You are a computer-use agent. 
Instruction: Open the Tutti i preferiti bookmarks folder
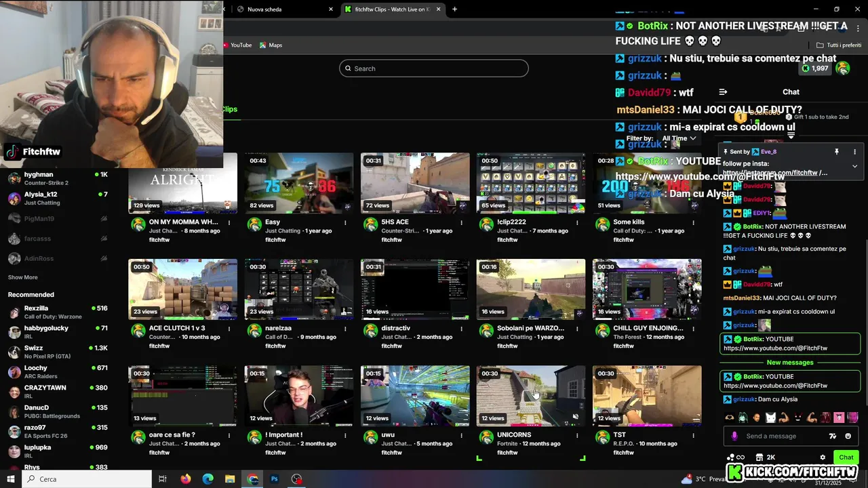[839, 45]
